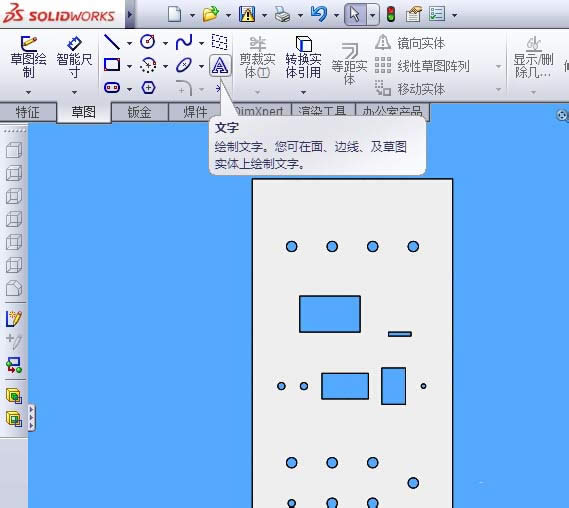Click the red-arrow relations icon in left toolbar

14,365
